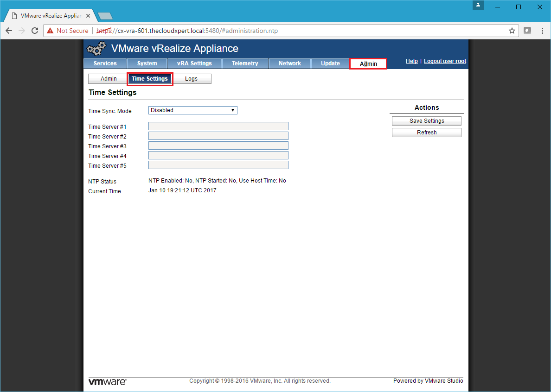Bookmark this page with the star icon
551x392 pixels.
tap(512, 31)
